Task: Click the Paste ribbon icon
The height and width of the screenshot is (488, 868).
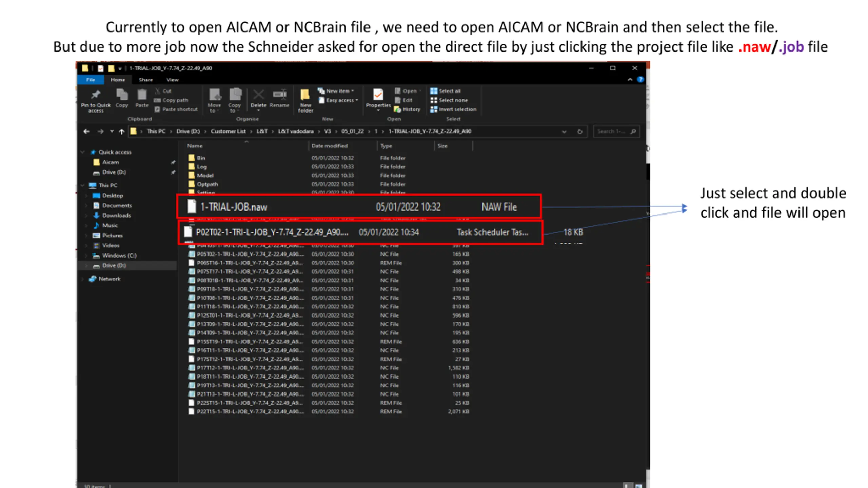Action: pos(142,98)
